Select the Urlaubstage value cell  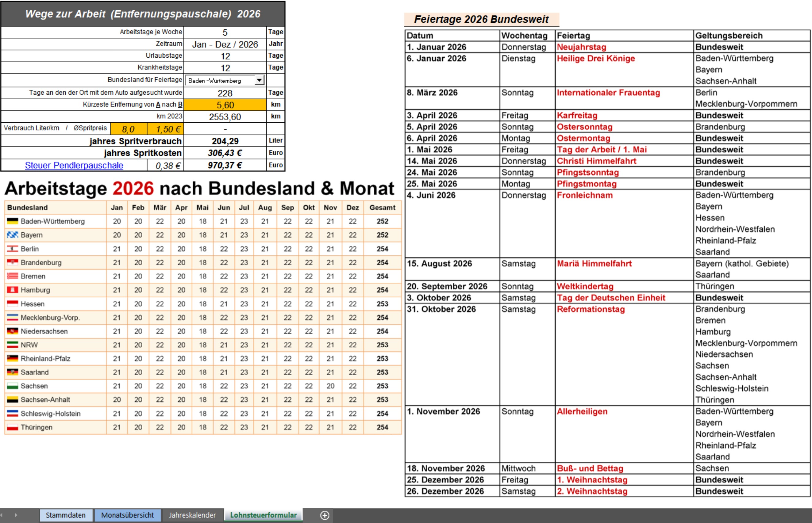coord(225,56)
